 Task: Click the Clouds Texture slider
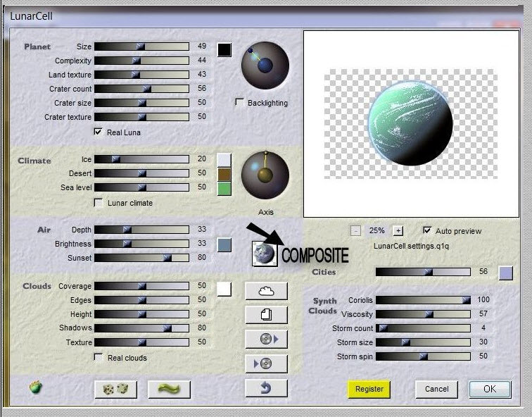click(141, 342)
